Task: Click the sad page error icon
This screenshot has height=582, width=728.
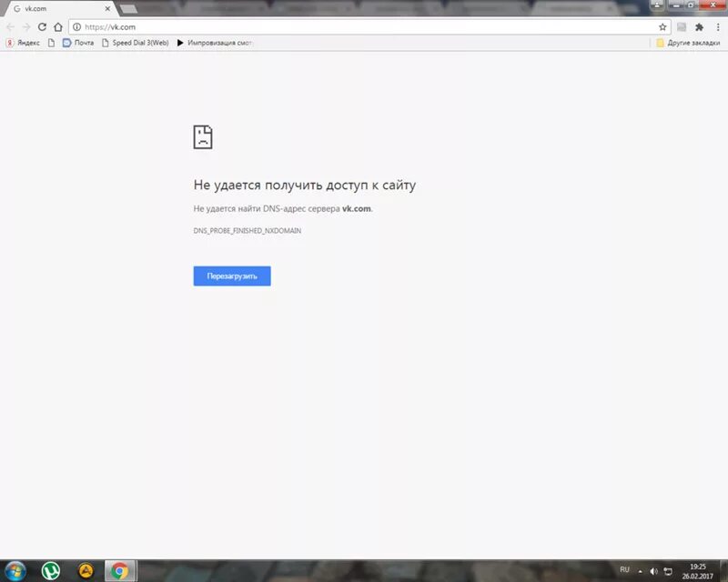Action: coord(203,137)
